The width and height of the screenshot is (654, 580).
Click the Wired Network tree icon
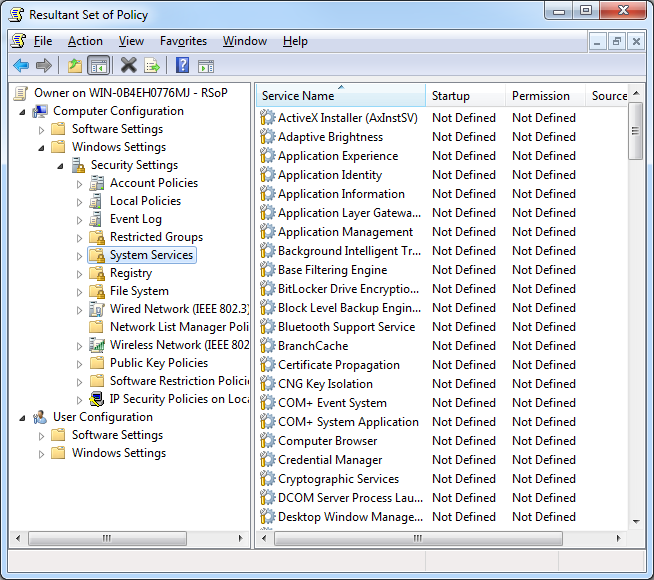pyautogui.click(x=97, y=309)
